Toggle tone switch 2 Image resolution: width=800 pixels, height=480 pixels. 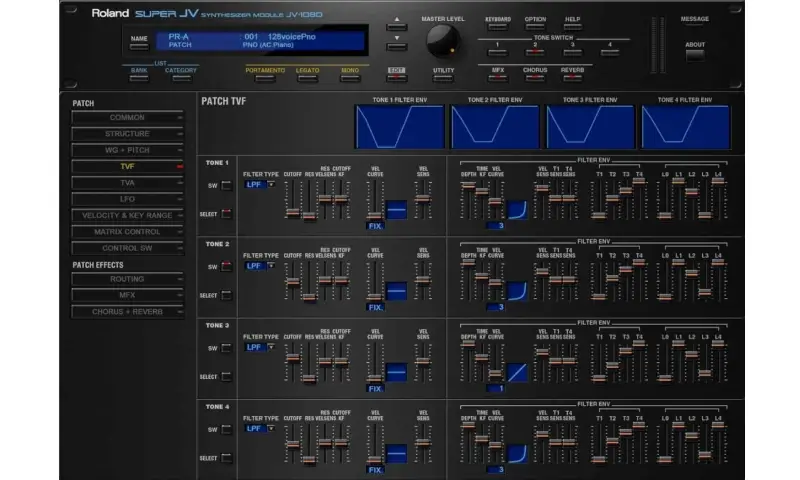(x=535, y=52)
